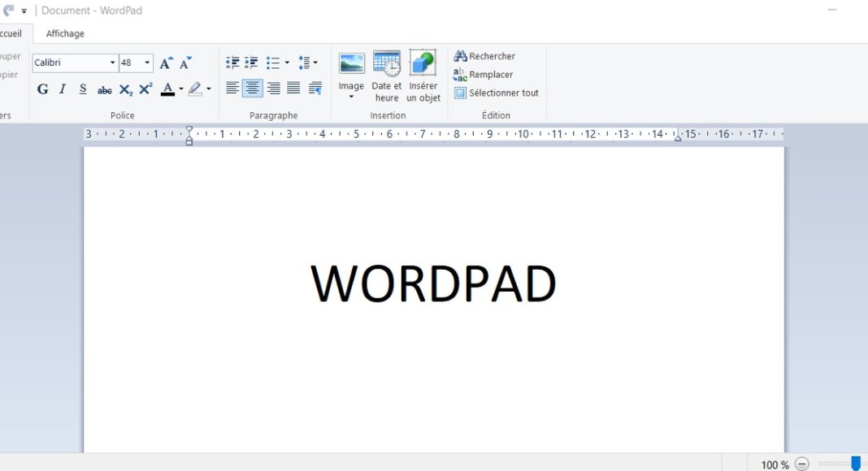Center align the text
This screenshot has width=868, height=471.
click(x=253, y=88)
